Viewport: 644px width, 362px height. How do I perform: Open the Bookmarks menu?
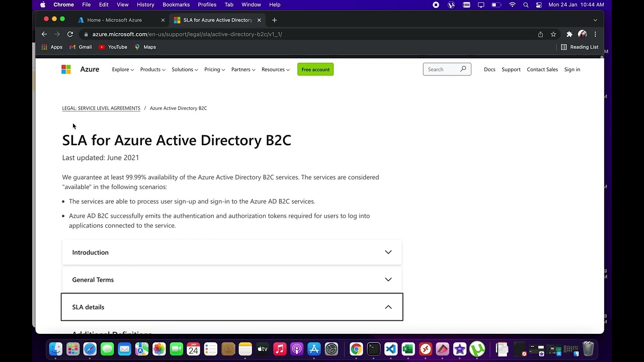(176, 5)
